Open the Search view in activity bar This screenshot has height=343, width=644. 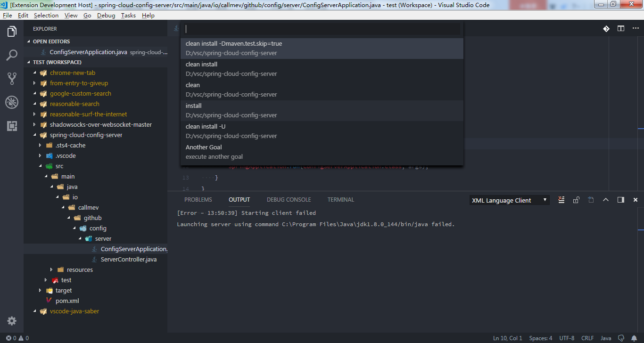click(x=12, y=55)
